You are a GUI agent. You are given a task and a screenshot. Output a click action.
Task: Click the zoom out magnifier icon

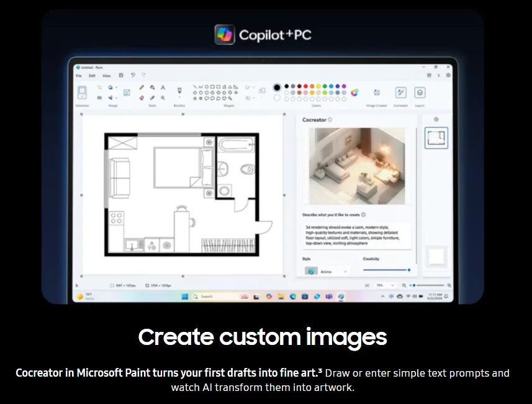[x=404, y=285]
